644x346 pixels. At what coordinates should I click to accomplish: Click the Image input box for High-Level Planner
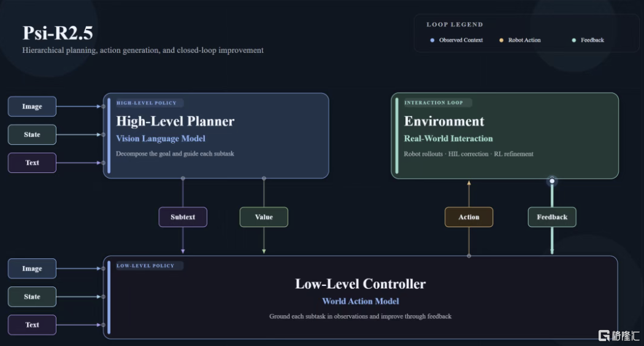click(x=32, y=106)
